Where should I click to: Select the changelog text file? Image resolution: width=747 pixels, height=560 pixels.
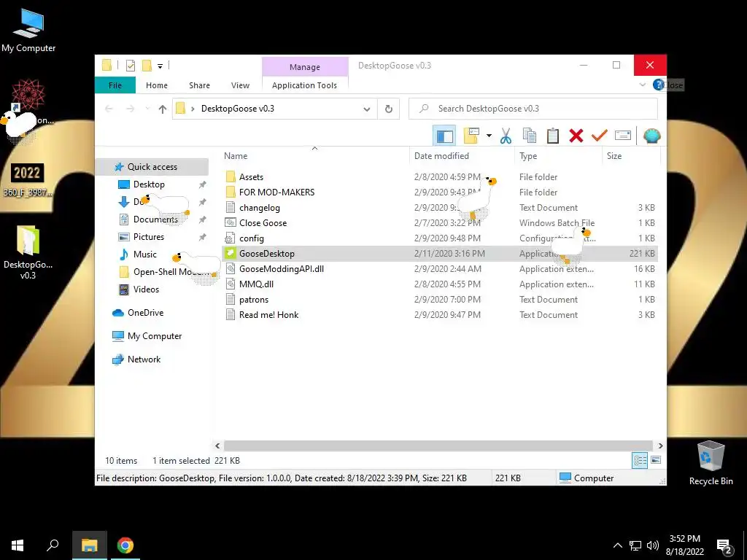pyautogui.click(x=260, y=208)
